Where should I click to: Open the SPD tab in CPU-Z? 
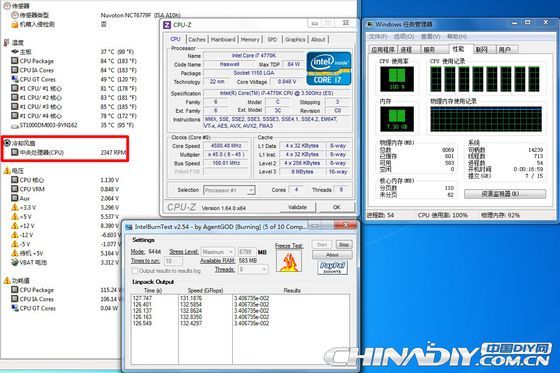click(272, 39)
